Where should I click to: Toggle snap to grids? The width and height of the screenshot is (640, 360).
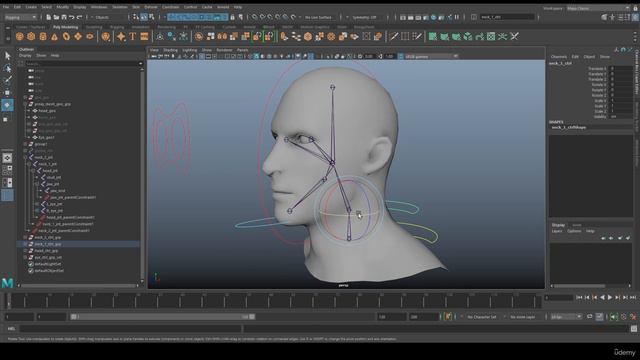pos(254,17)
